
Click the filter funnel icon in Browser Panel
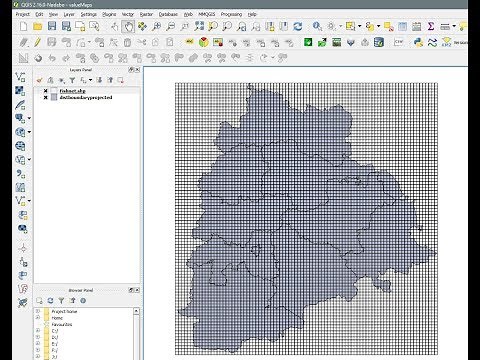point(61,301)
